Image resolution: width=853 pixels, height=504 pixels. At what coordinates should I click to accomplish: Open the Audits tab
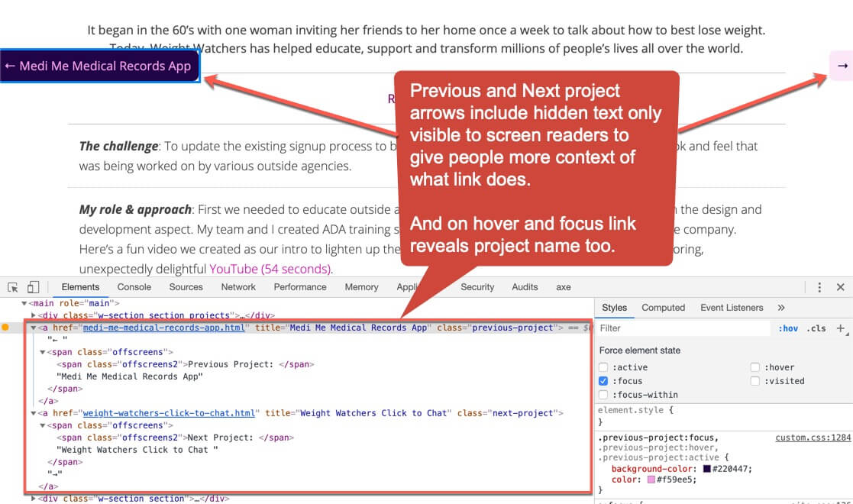click(x=525, y=287)
